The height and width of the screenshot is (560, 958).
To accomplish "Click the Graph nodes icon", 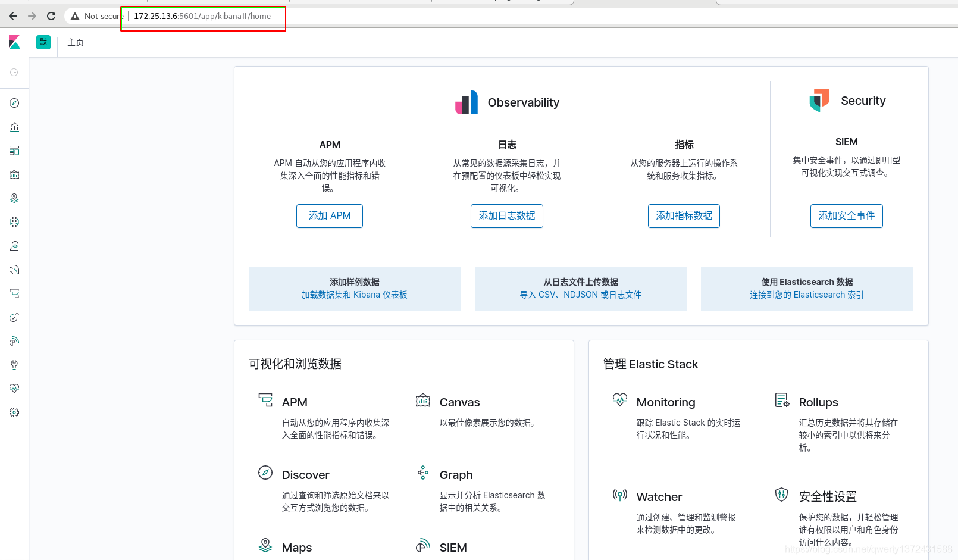I will (423, 473).
